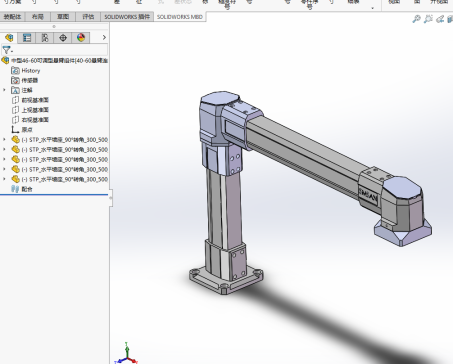
Task: Collapse the feature tree panel handle
Action: (111, 198)
